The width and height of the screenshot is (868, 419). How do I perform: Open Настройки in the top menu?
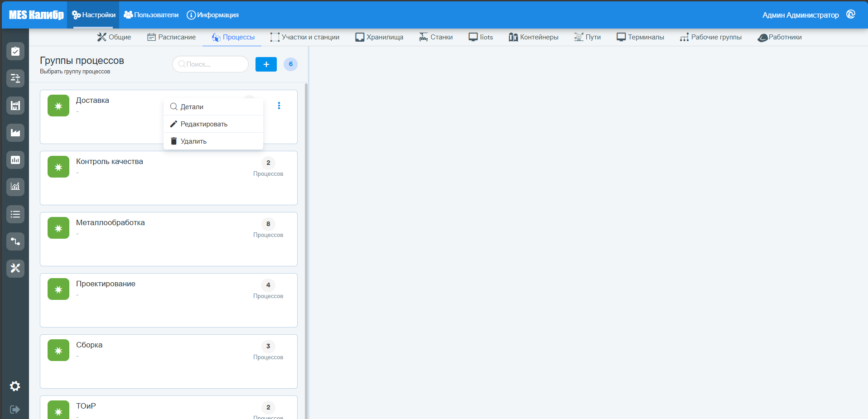click(94, 15)
